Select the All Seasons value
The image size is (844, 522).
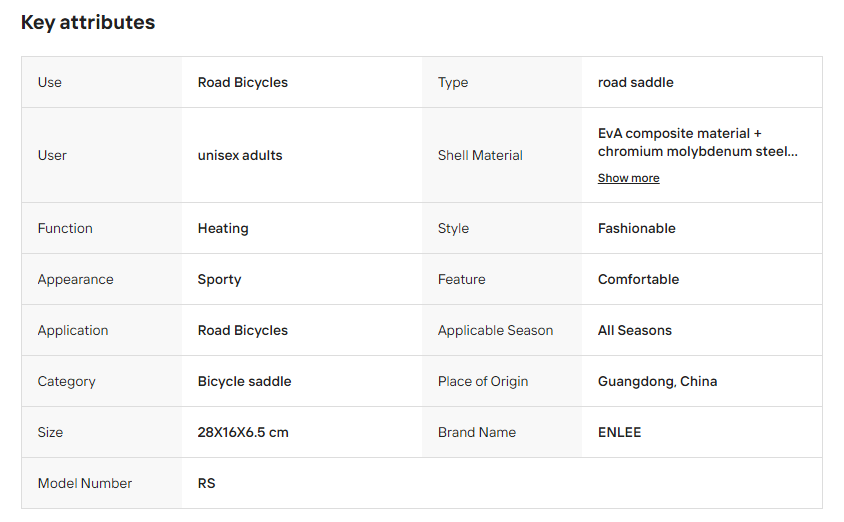point(635,330)
